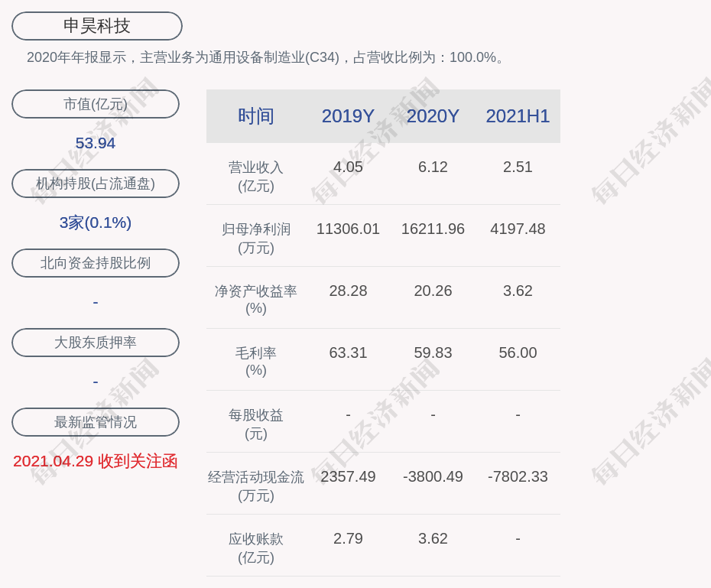The image size is (711, 588).
Task: Select the 北向资金持股比例 label pill
Action: click(96, 263)
